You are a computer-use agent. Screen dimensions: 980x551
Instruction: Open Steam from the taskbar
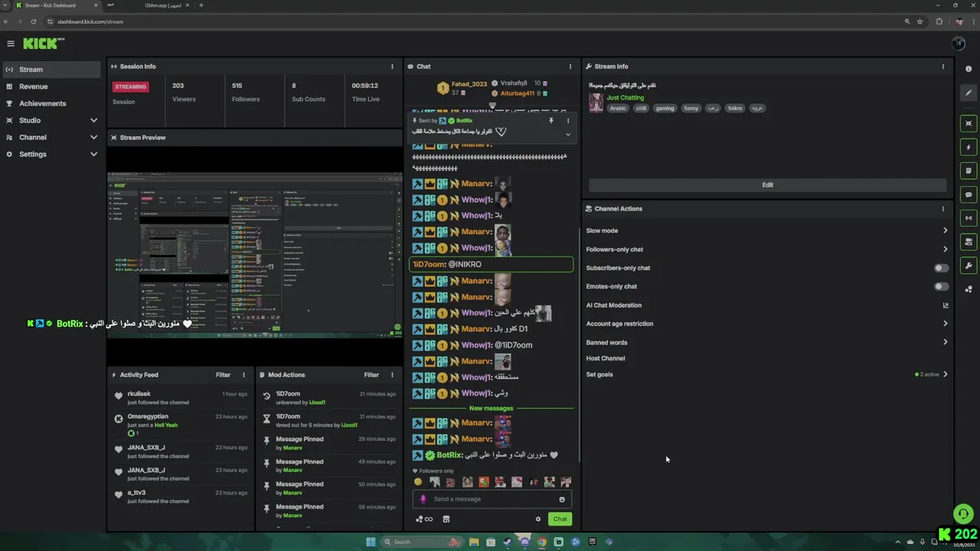(x=508, y=542)
